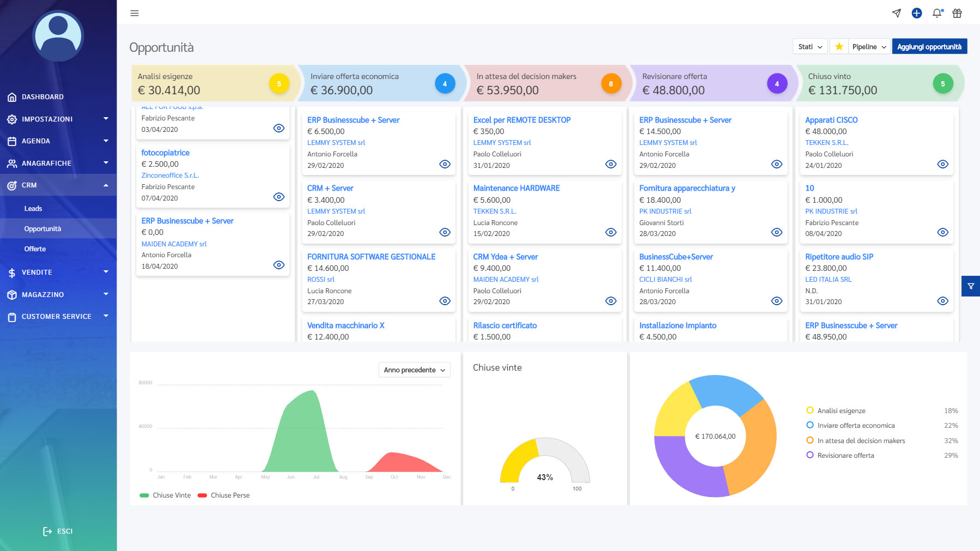Screen dimensions: 980x551
Task: Click the Customer Service clipboard icon
Action: click(x=12, y=317)
